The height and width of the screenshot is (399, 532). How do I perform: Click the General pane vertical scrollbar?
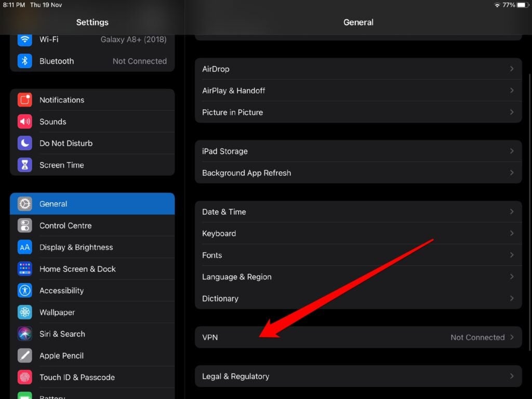(x=529, y=212)
